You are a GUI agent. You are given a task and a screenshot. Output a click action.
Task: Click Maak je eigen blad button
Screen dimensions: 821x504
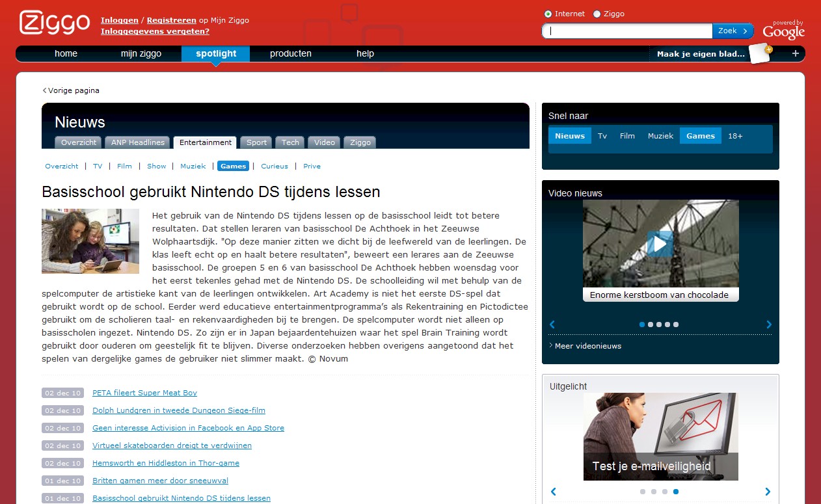pyautogui.click(x=701, y=54)
